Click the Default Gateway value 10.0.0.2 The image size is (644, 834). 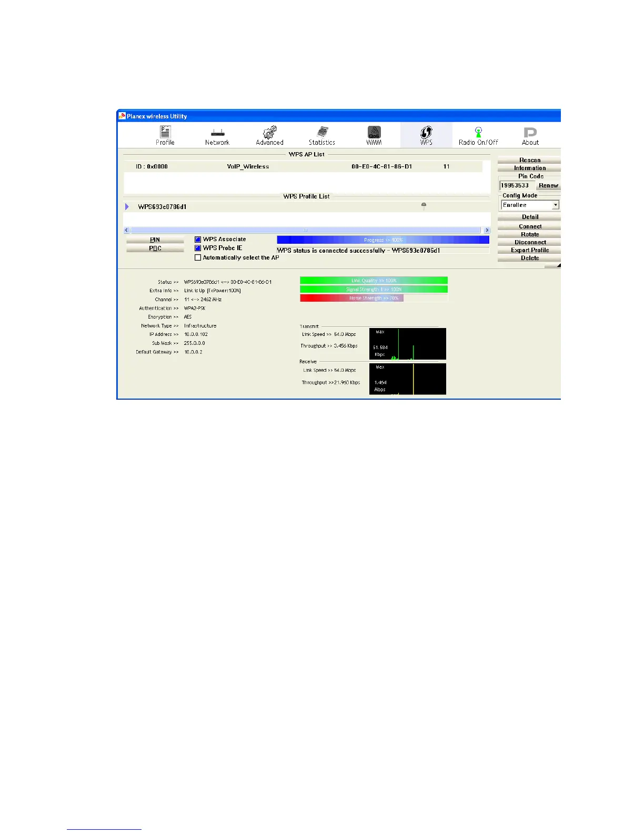pyautogui.click(x=193, y=352)
